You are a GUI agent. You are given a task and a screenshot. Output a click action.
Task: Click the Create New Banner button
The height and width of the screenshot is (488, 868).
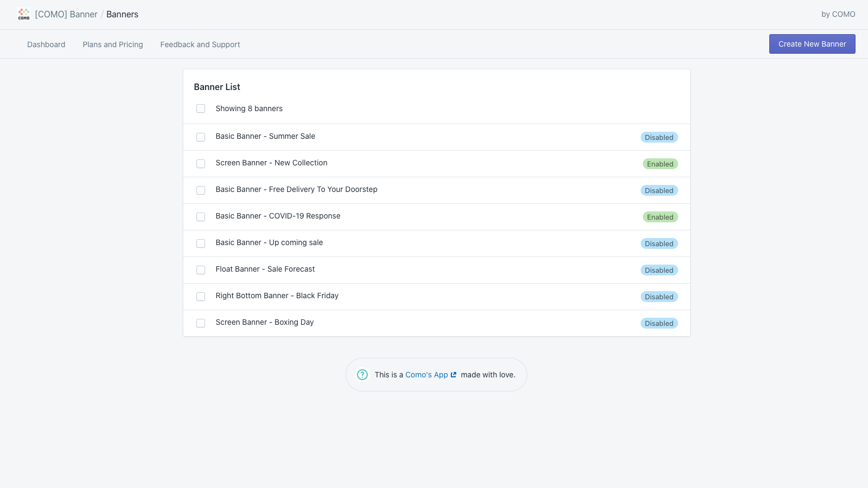point(812,44)
